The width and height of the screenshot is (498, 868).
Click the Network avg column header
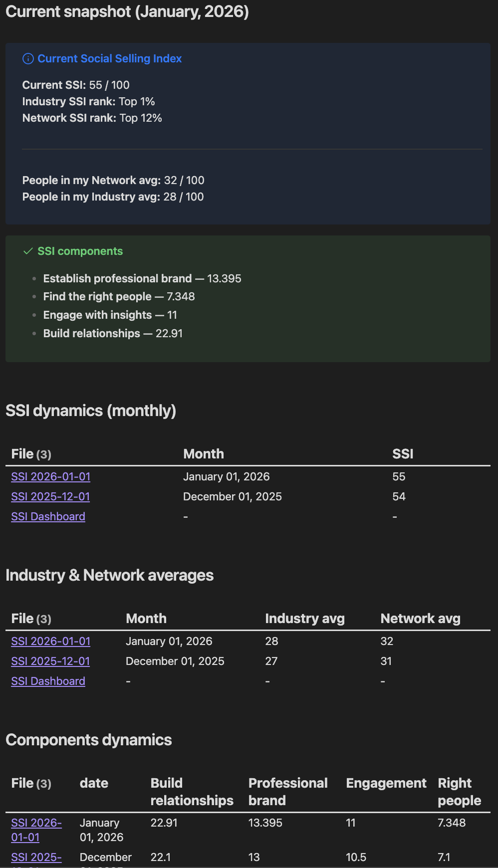[420, 619]
